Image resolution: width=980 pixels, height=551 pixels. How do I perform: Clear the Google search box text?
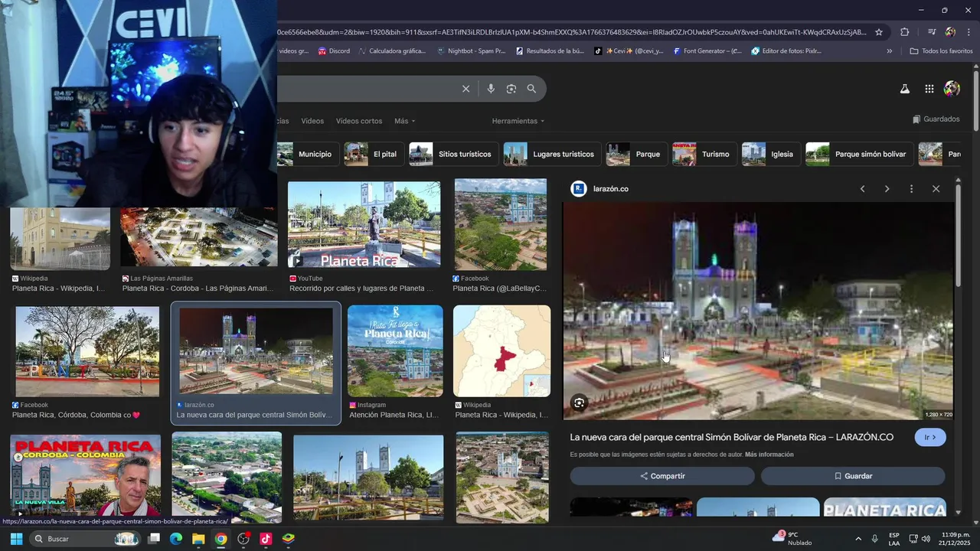(x=465, y=89)
